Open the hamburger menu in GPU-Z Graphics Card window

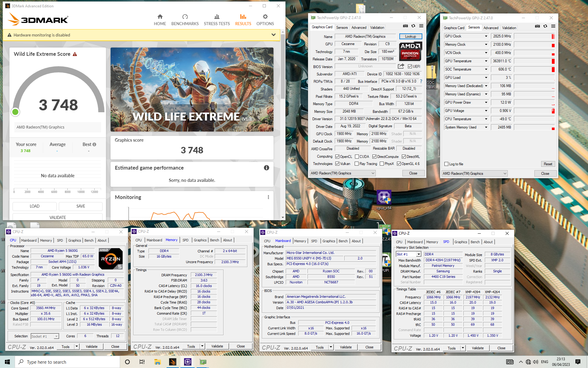point(421,26)
